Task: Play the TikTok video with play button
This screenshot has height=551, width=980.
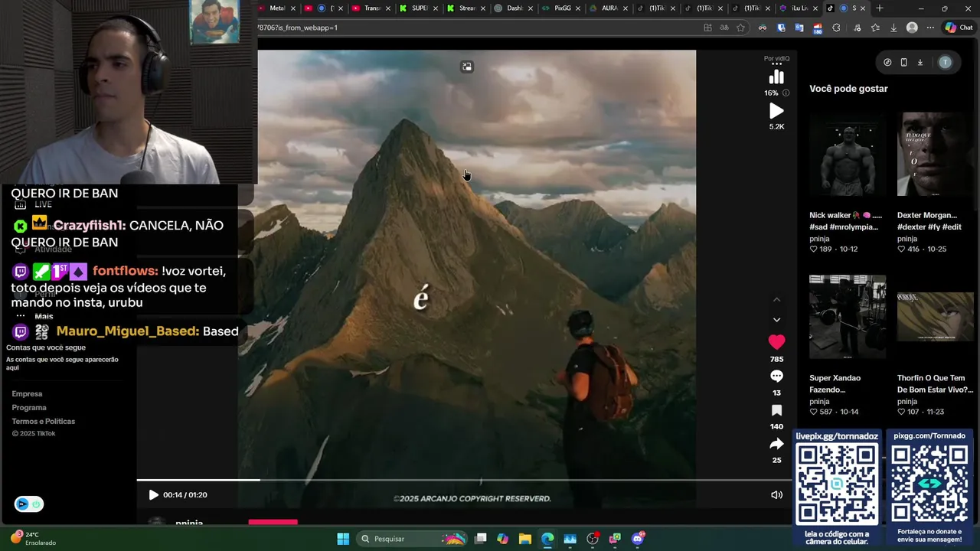Action: [x=153, y=495]
